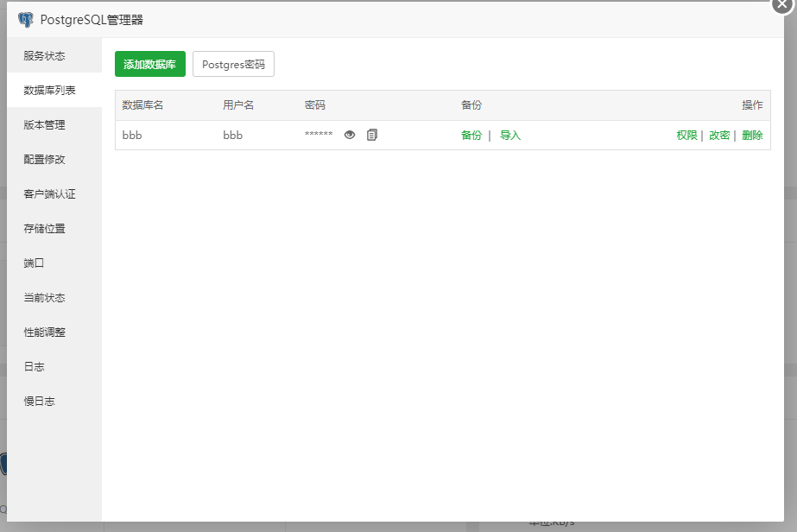Open 权限 for the bbb database
Screen dimensions: 797x532
pos(686,136)
